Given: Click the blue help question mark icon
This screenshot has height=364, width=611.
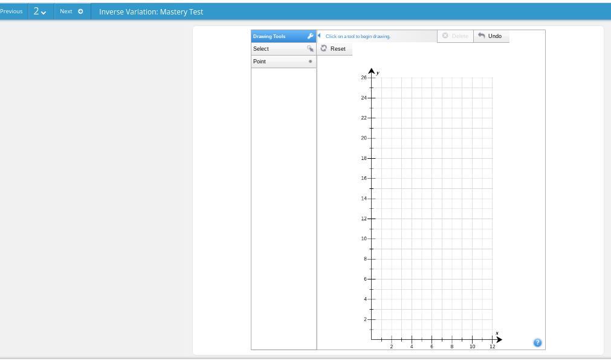Looking at the screenshot, I should pos(537,343).
